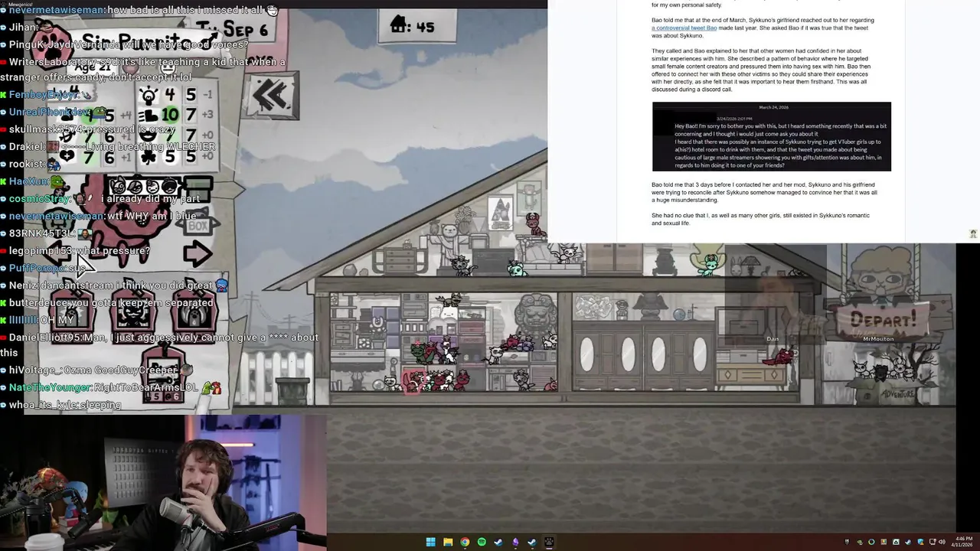Open the Windows Start menu
The height and width of the screenshot is (551, 980).
pyautogui.click(x=431, y=542)
